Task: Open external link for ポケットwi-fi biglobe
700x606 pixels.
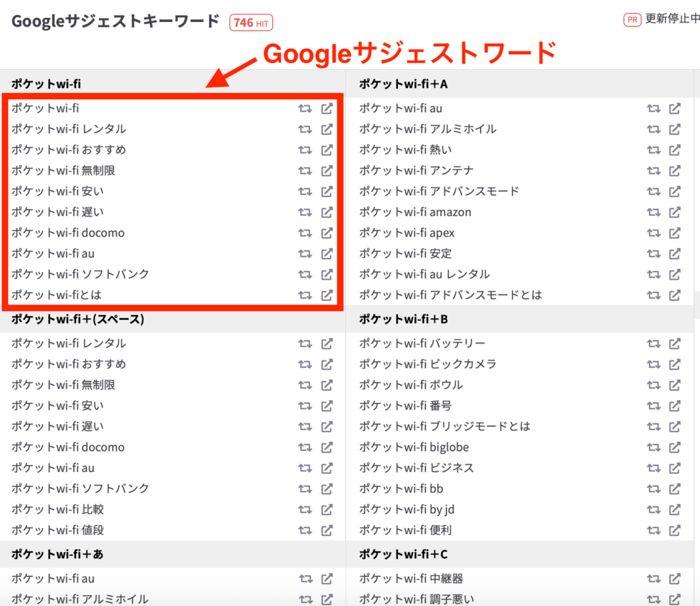Action: (675, 447)
